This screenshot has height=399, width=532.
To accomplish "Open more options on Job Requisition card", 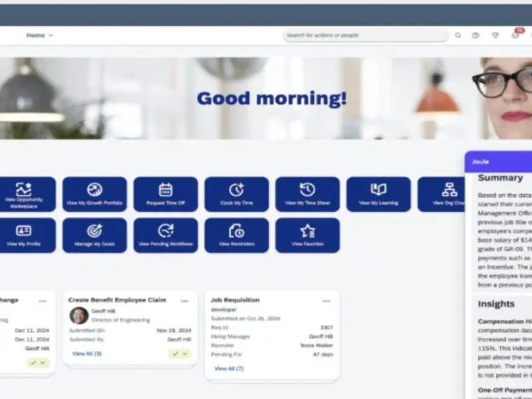I will pyautogui.click(x=327, y=301).
